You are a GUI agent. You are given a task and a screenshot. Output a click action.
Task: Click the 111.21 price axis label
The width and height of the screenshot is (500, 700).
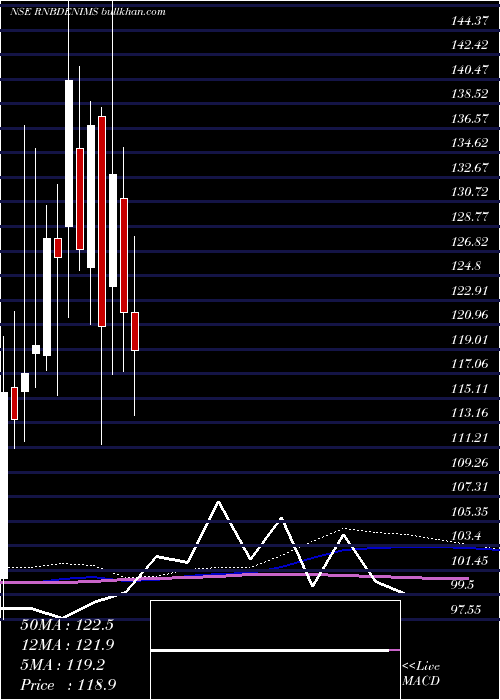tap(471, 438)
